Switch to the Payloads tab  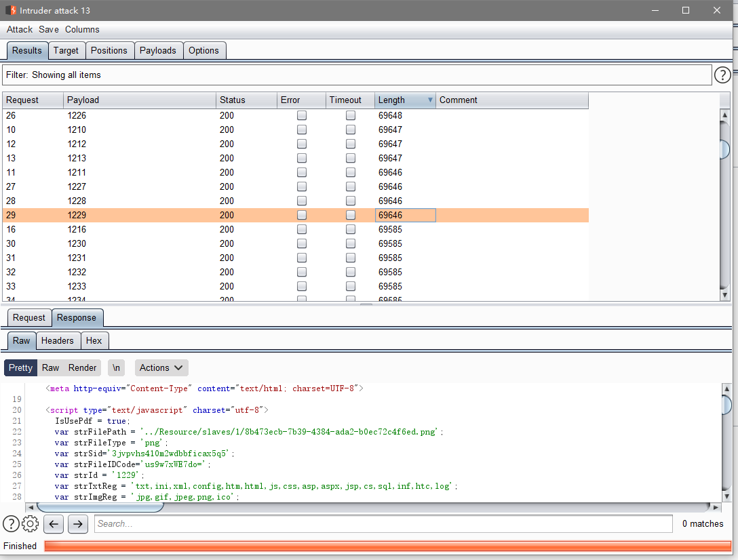click(x=158, y=50)
